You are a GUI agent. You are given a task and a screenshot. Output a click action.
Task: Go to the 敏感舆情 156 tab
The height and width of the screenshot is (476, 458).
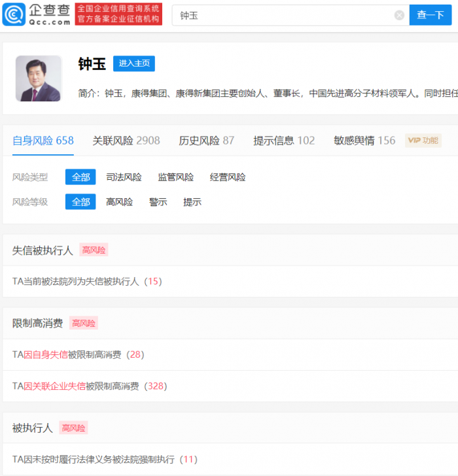[x=364, y=141]
